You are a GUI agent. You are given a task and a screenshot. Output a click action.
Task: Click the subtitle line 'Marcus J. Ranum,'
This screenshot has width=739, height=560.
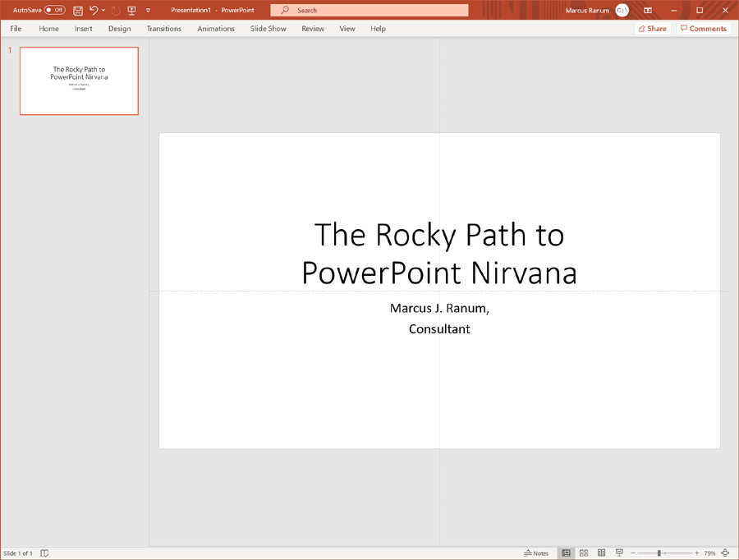point(439,308)
